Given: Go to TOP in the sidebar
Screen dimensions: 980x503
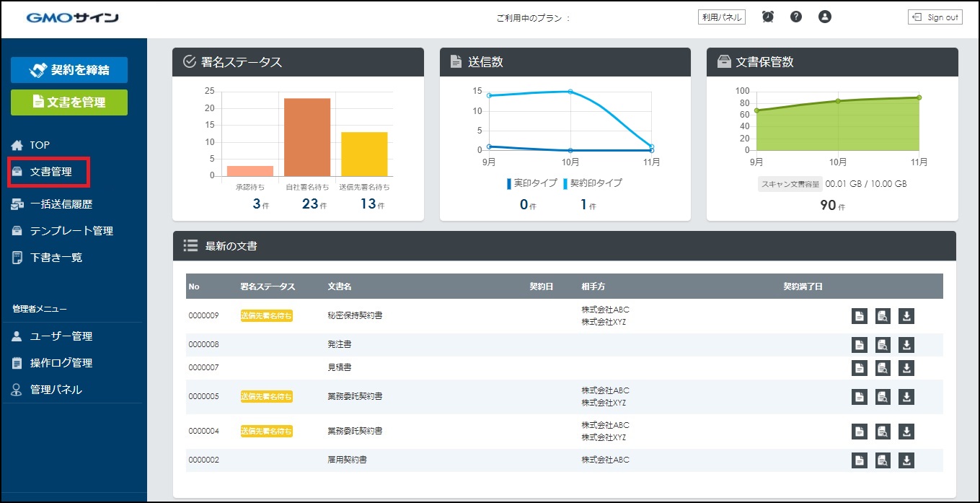Looking at the screenshot, I should [x=40, y=145].
